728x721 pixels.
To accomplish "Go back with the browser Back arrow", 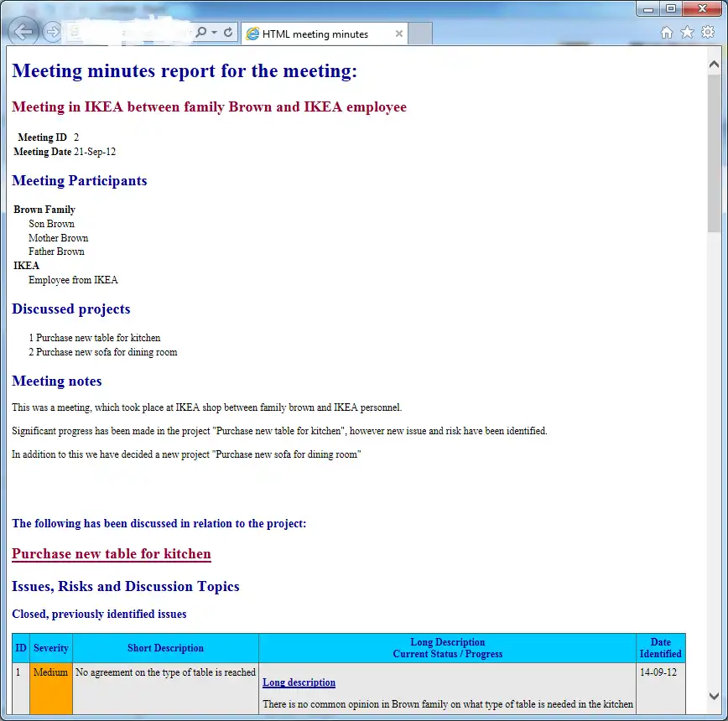I will click(23, 32).
